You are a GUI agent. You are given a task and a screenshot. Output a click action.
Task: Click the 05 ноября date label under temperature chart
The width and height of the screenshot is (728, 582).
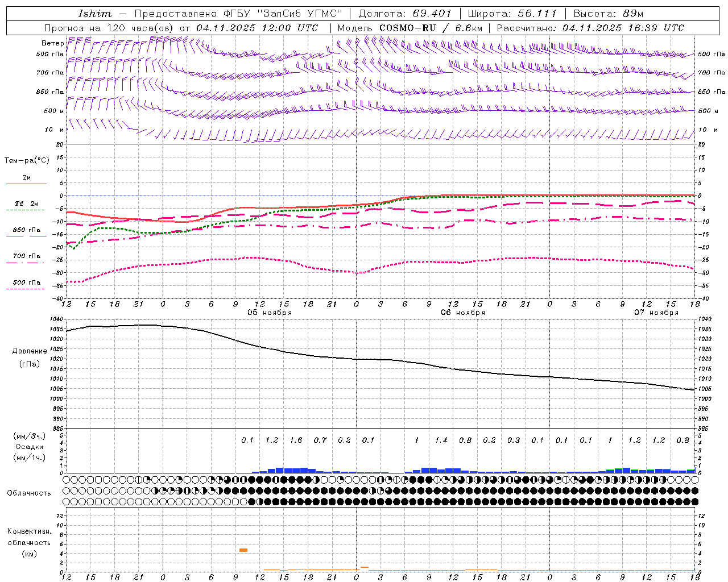click(x=270, y=313)
